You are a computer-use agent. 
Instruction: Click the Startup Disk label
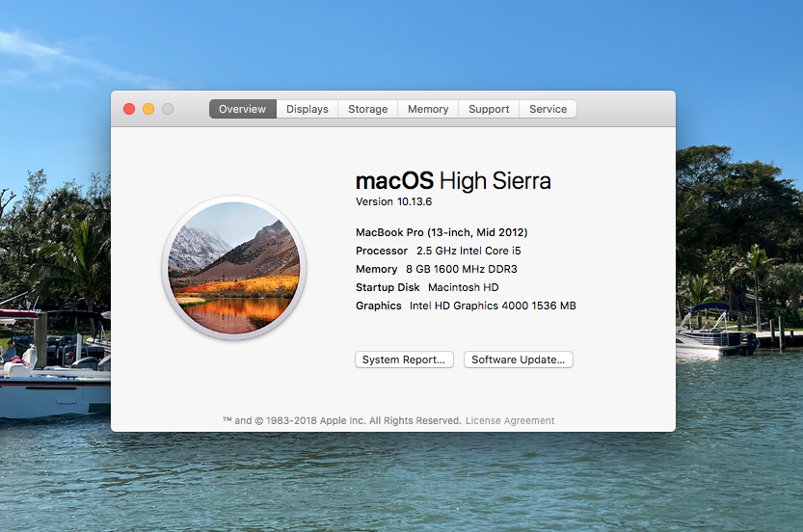[388, 288]
